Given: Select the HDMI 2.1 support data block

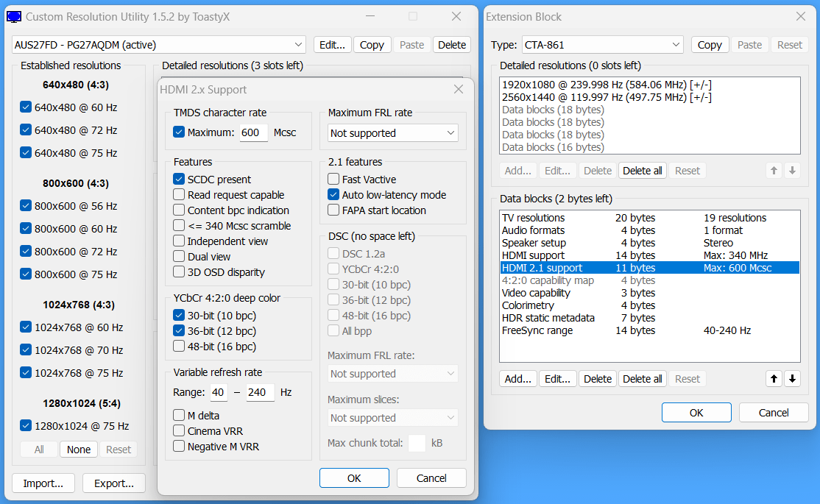Looking at the screenshot, I should [649, 268].
